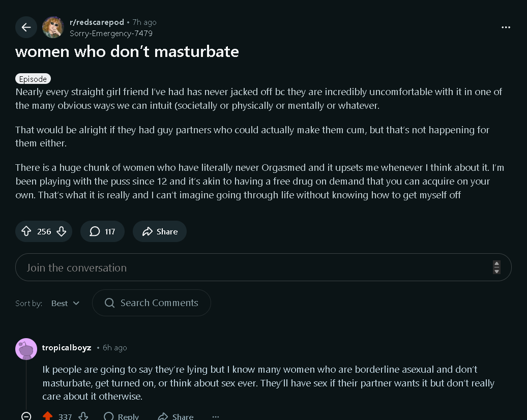The width and height of the screenshot is (527, 420).
Task: Open Sorry-Emergency-7479's user profile
Action: [x=111, y=34]
